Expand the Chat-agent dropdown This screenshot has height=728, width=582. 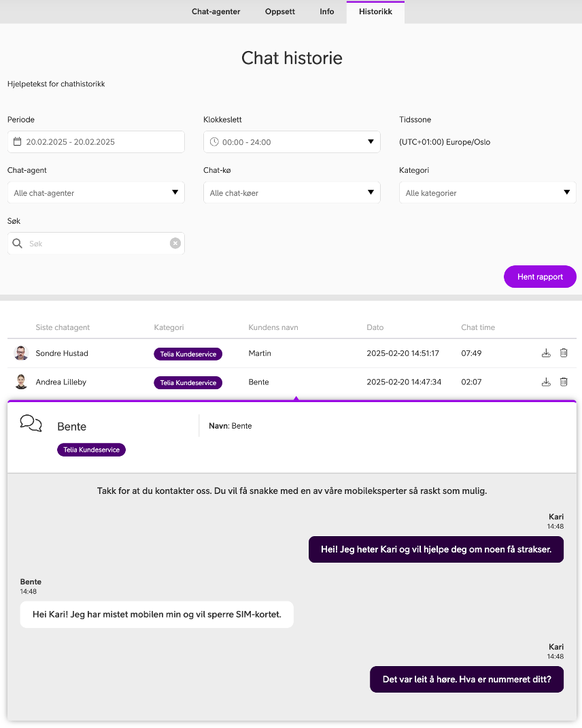96,193
